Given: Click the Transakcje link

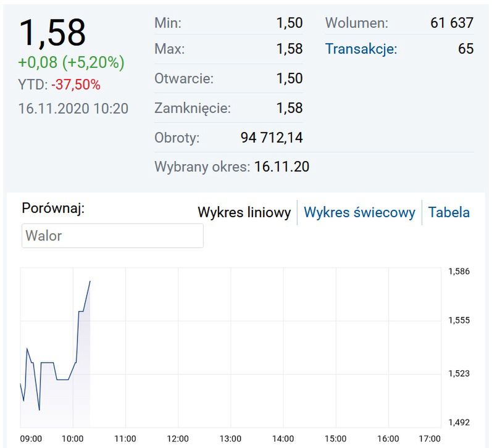Looking at the screenshot, I should point(361,49).
